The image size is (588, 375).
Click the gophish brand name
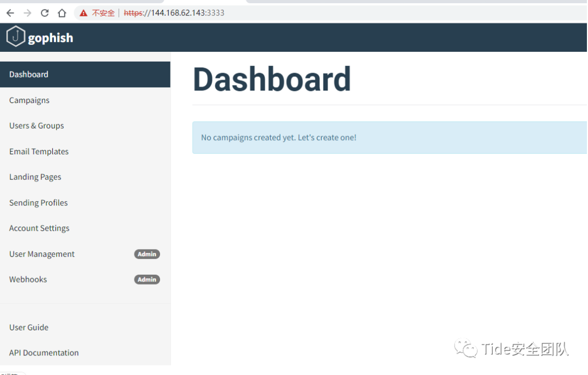(x=51, y=38)
